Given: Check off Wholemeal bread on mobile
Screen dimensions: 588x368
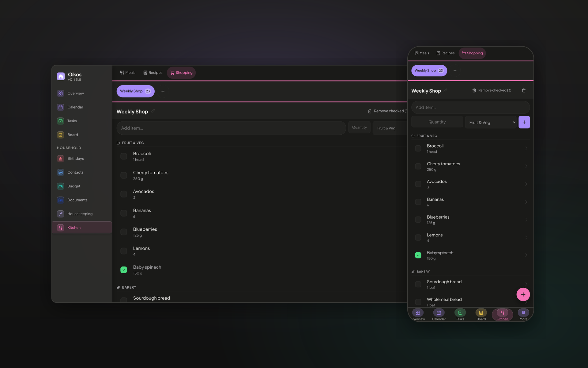Looking at the screenshot, I should point(418,302).
